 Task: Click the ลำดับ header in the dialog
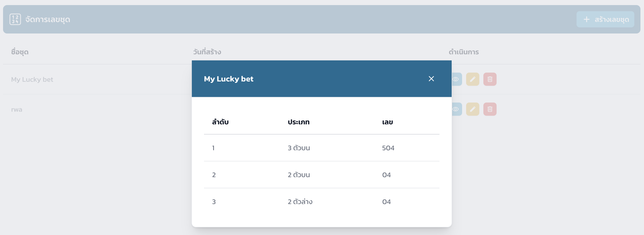[220, 122]
